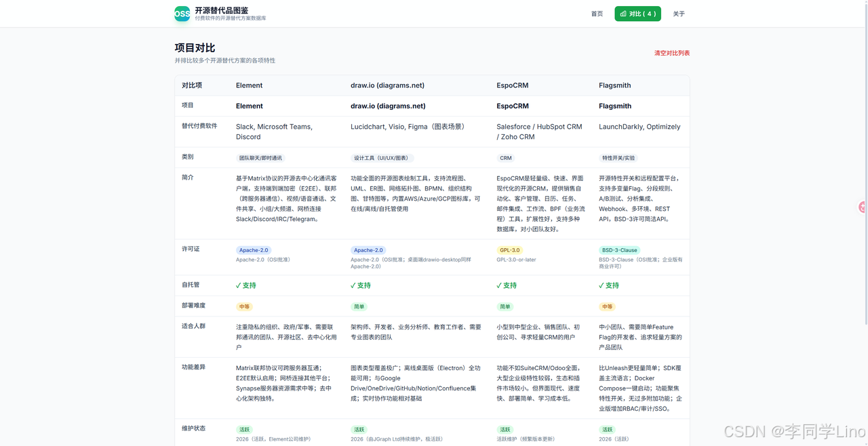This screenshot has width=868, height=446.
Task: Click the 设计工具 (UI/UX/图表) category tag
Action: tap(382, 158)
